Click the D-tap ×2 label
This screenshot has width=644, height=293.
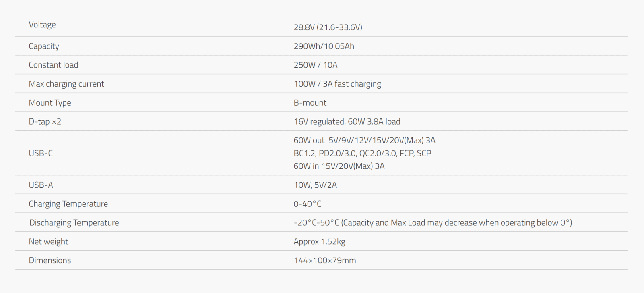[45, 122]
